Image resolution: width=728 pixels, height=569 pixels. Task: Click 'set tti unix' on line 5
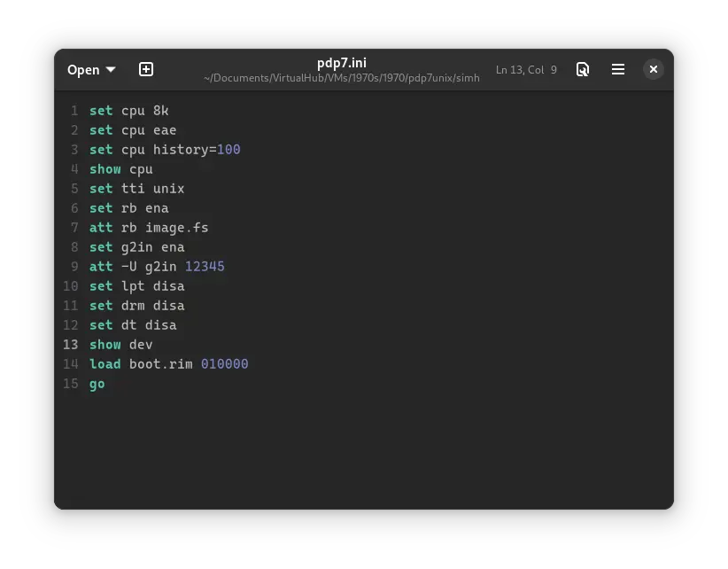[136, 188]
